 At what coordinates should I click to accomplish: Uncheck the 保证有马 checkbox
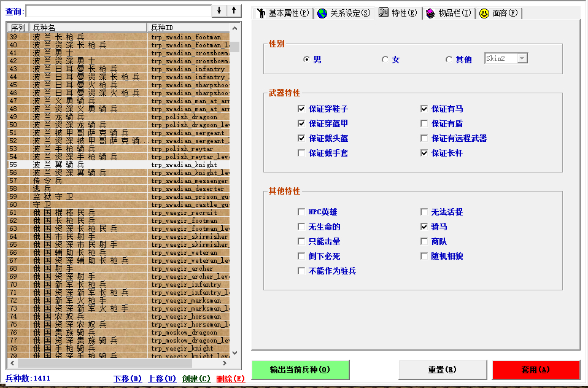(424, 109)
